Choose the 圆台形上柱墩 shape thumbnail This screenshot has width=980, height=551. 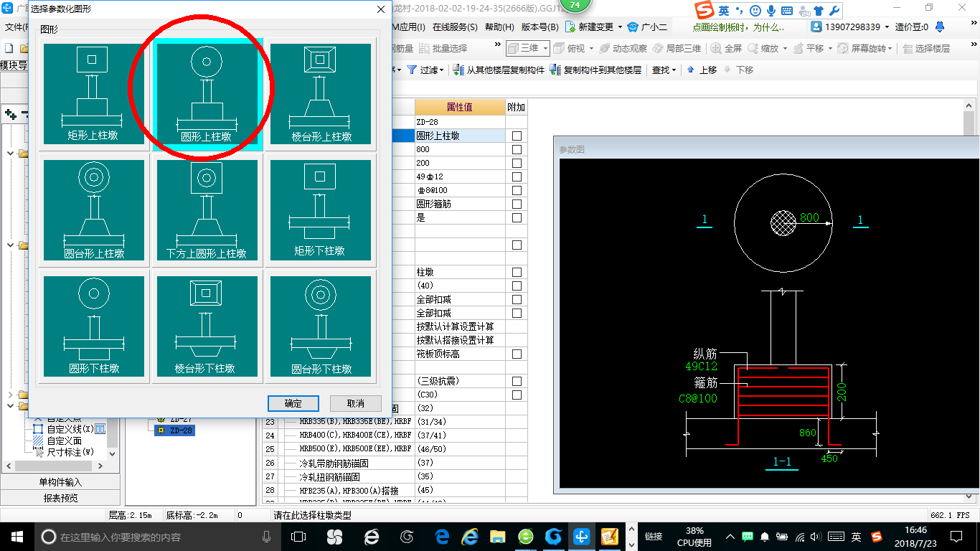coord(94,211)
